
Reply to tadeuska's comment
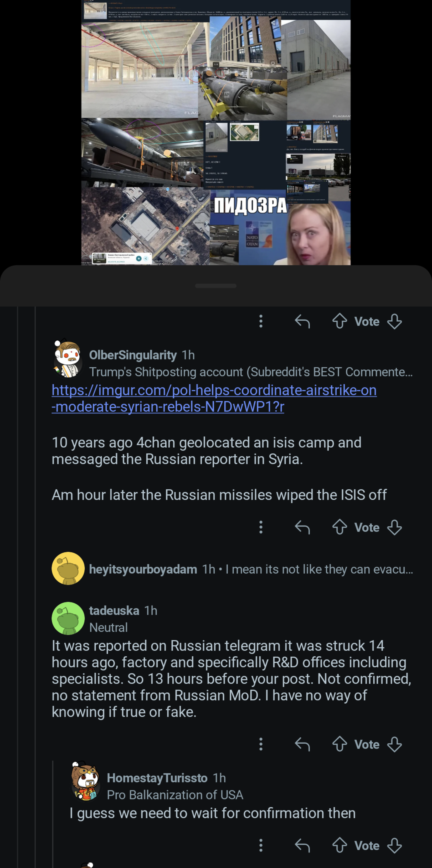[302, 744]
